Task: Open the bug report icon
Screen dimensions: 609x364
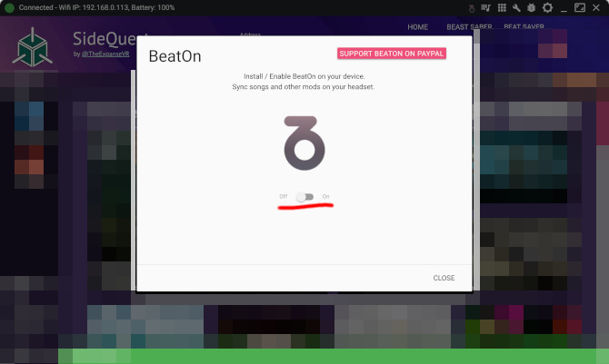Action: click(x=532, y=8)
